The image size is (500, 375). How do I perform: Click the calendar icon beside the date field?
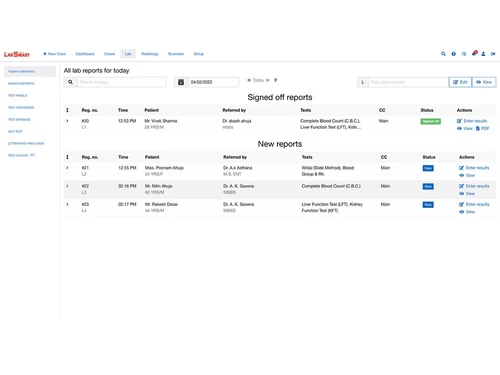[x=181, y=82]
